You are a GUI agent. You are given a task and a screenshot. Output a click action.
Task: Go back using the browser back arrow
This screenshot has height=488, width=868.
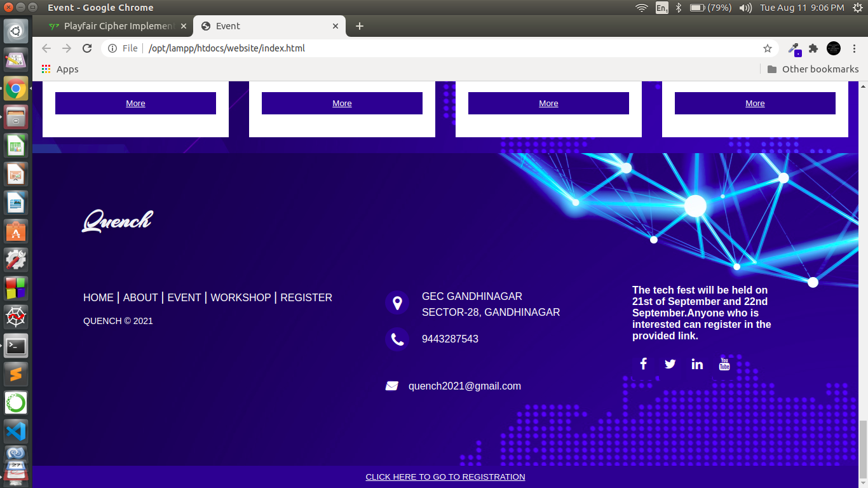pyautogui.click(x=46, y=48)
